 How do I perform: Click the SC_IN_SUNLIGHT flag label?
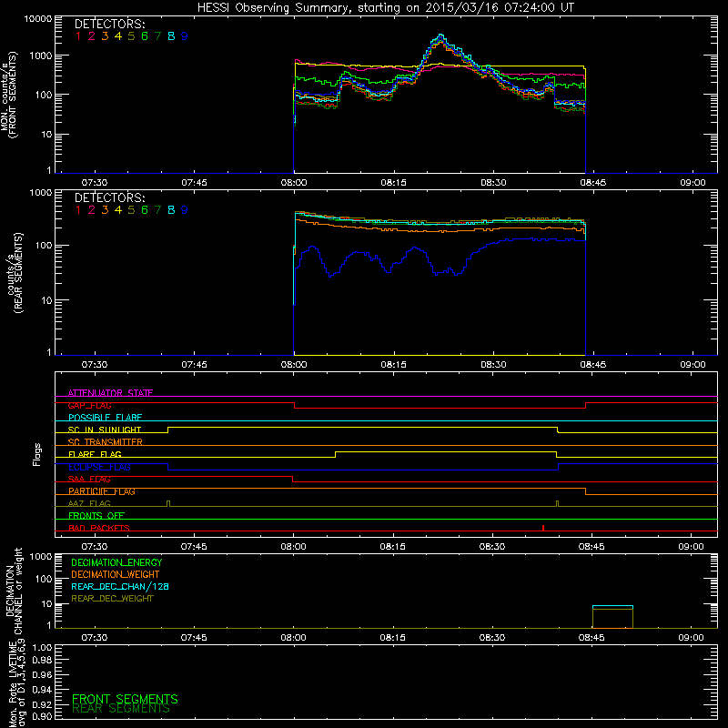point(105,430)
